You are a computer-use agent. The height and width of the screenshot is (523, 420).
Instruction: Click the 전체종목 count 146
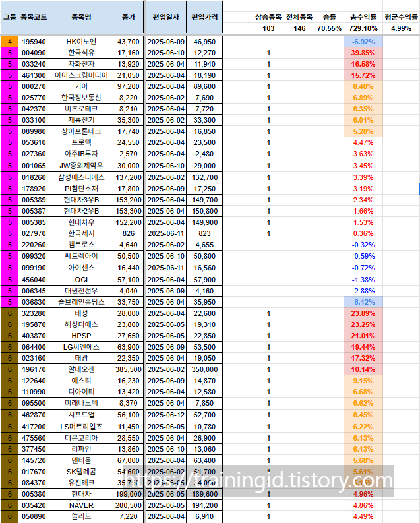click(x=299, y=28)
